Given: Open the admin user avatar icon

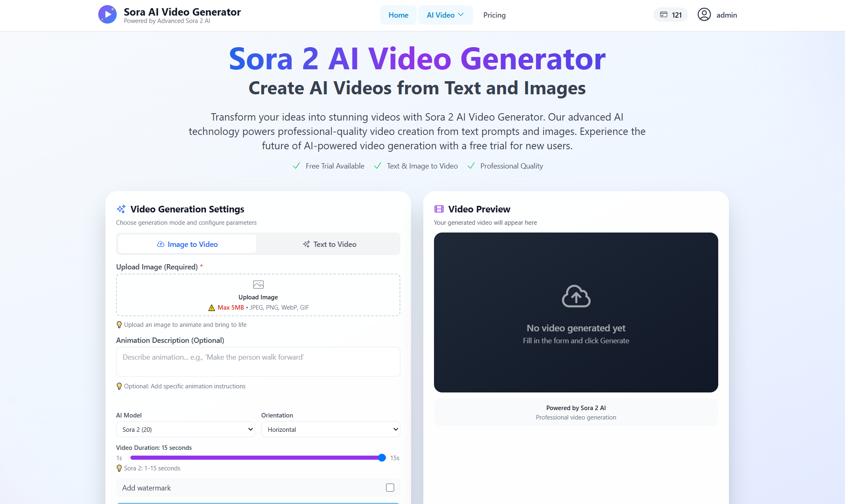Looking at the screenshot, I should pyautogui.click(x=704, y=15).
